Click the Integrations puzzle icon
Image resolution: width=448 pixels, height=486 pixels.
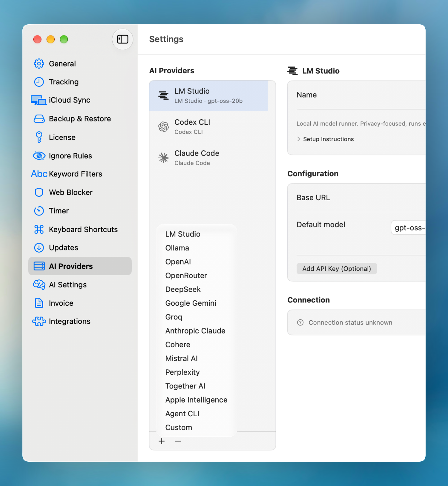coord(39,321)
